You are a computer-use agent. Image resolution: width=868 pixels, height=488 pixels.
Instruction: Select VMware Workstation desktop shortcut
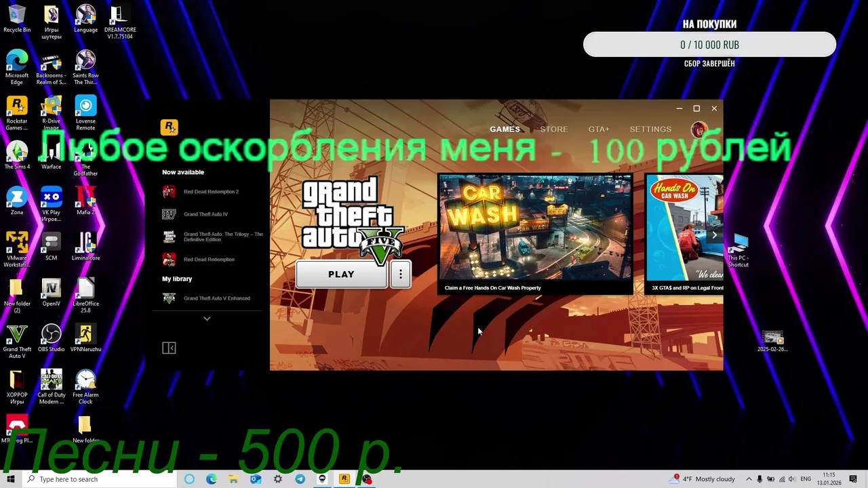(x=17, y=249)
